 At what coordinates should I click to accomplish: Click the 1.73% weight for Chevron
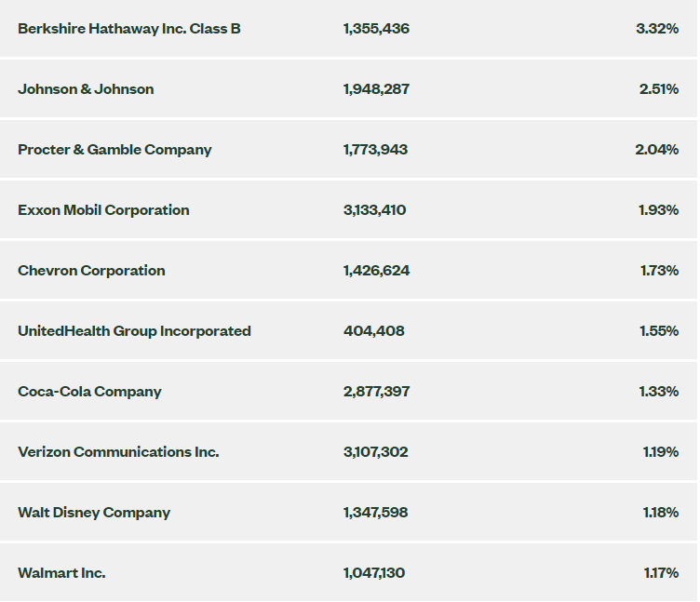(x=659, y=271)
